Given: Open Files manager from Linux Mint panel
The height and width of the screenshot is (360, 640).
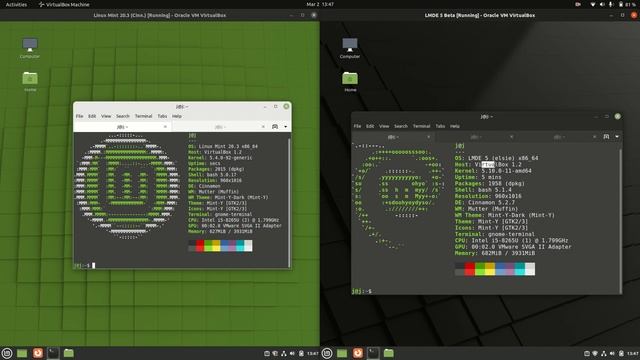Looking at the screenshot, I should point(69,353).
